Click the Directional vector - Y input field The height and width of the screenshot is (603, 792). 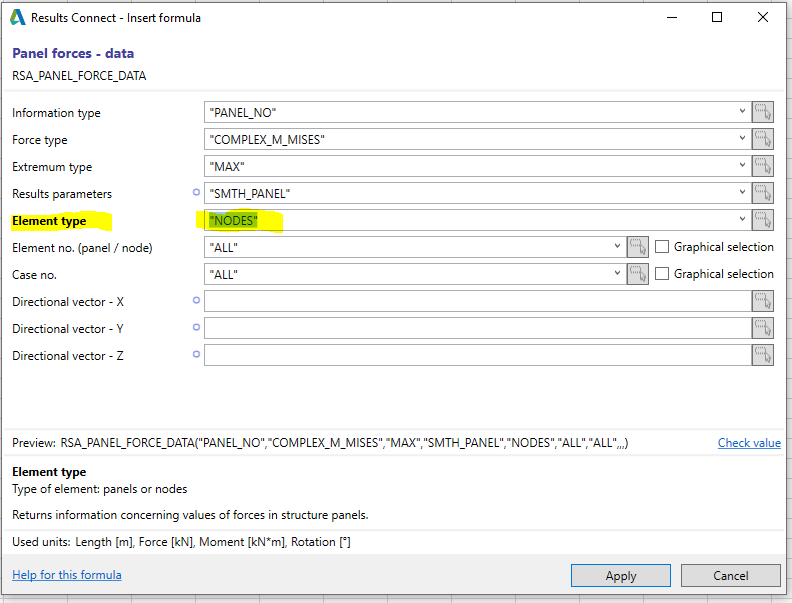tap(478, 328)
